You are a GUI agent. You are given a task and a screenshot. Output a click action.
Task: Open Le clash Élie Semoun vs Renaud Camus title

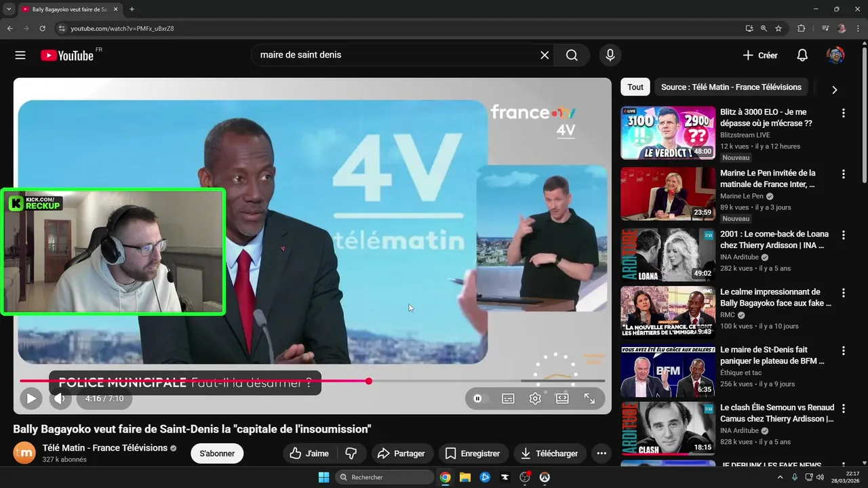click(777, 413)
